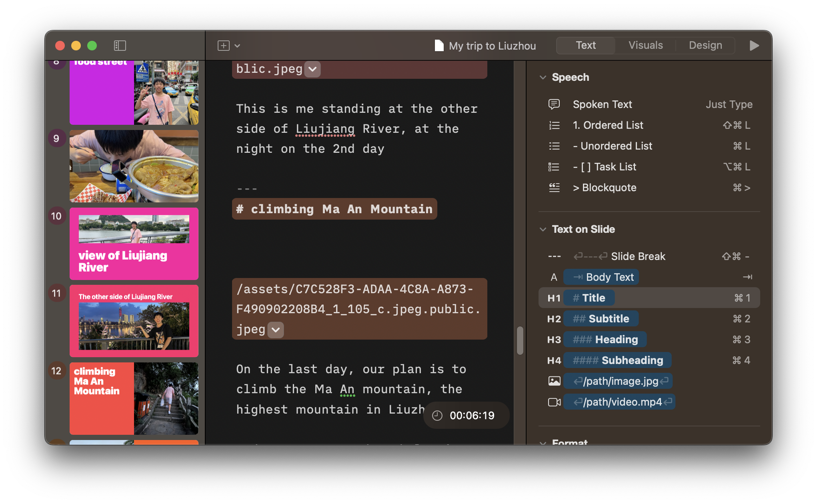Click the H3 icon
817x504 pixels.
[x=554, y=340]
